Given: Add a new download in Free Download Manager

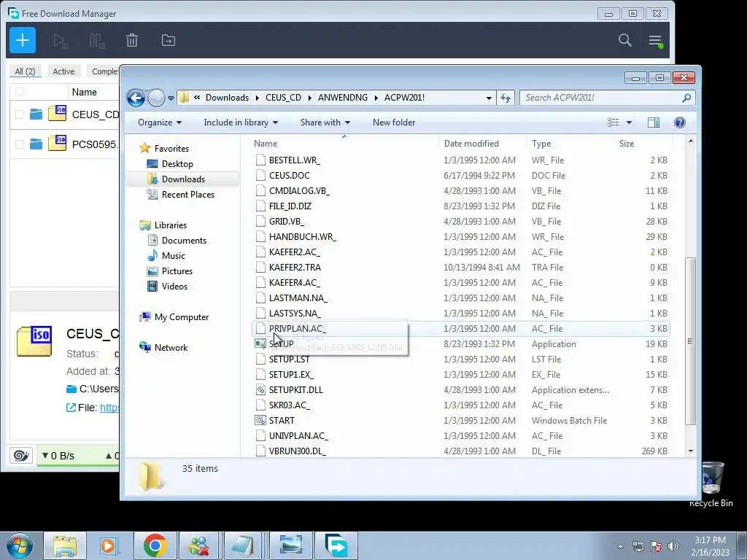Looking at the screenshot, I should [23, 41].
